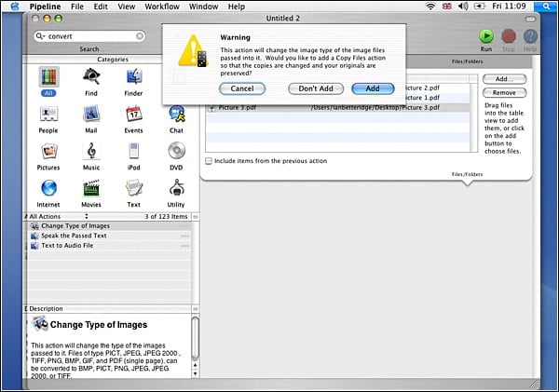Open the Apple menu
Viewport: 559px width, 392px height.
click(x=15, y=7)
